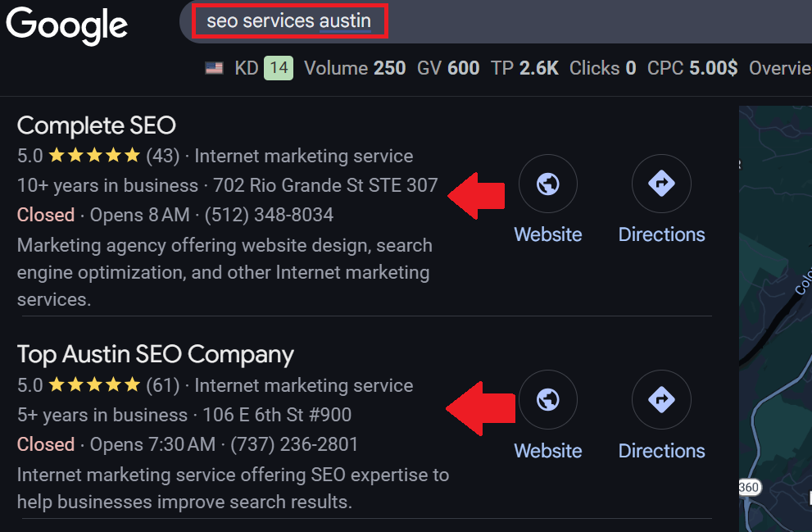Click the 'Opens 7:30 AM' hours text
812x532 pixels.
coord(152,444)
